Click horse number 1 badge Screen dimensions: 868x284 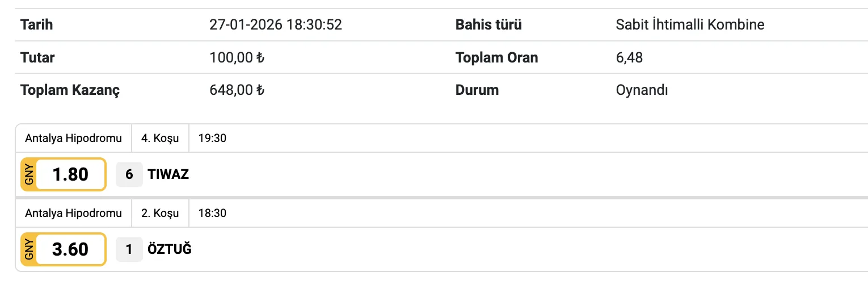pos(129,249)
